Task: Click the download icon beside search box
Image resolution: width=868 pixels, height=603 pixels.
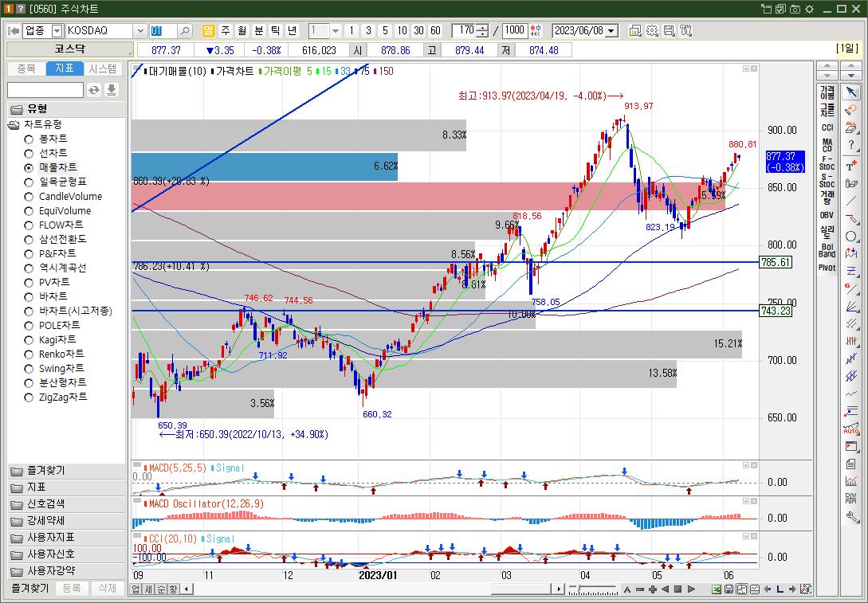Action: pos(112,90)
